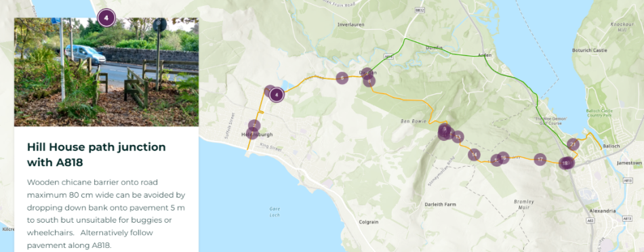
Task: Click the Balloch town label on the map
Action: click(x=610, y=146)
